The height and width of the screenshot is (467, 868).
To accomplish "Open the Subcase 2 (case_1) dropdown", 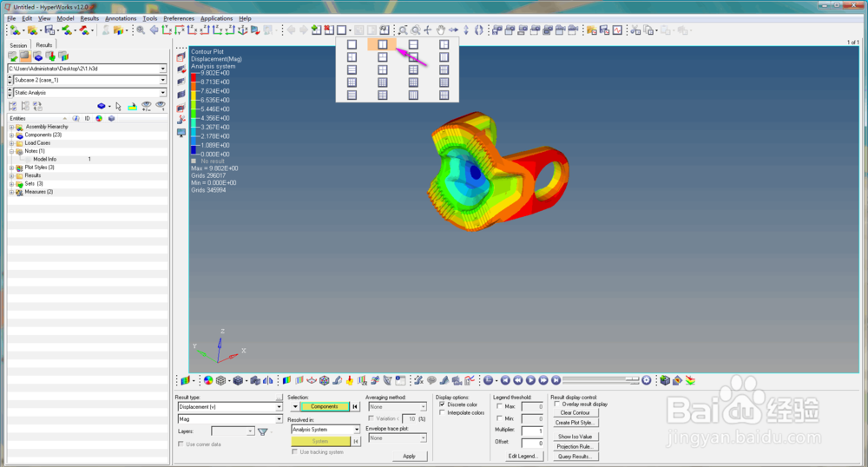I will tap(163, 80).
